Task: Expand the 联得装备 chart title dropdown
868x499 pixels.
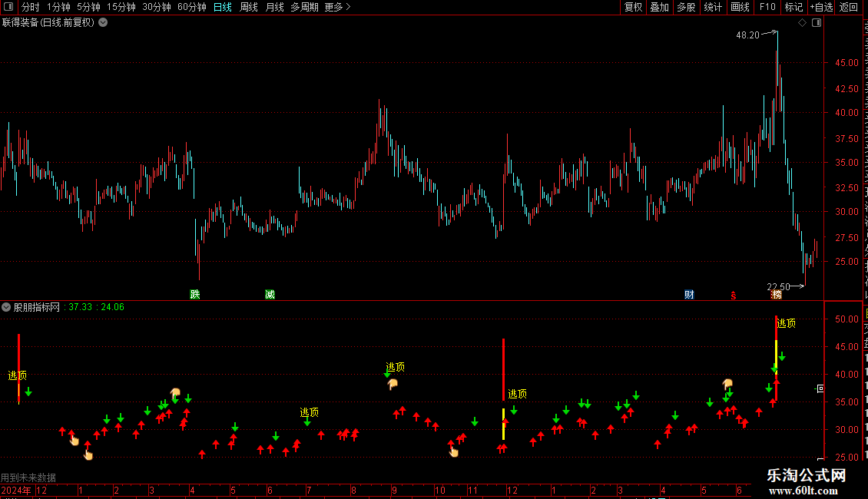Action: click(103, 23)
